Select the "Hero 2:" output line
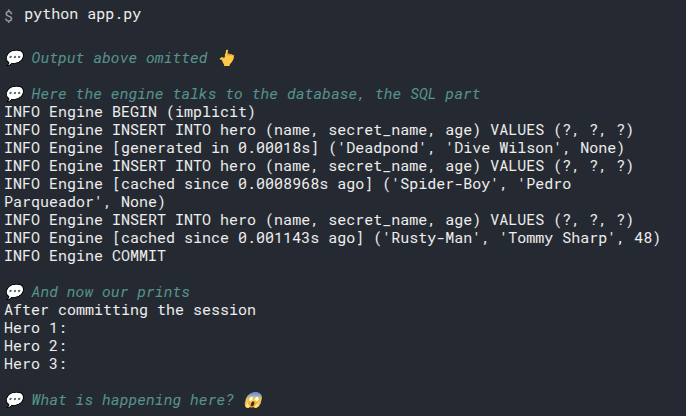 [x=35, y=346]
